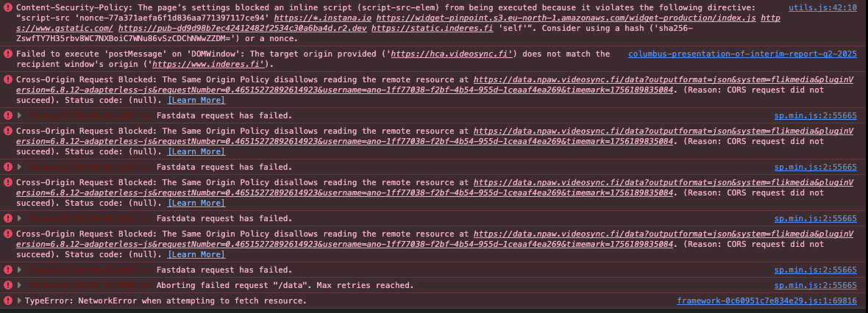Expand the last Fastdata request has failed entry

click(20, 270)
